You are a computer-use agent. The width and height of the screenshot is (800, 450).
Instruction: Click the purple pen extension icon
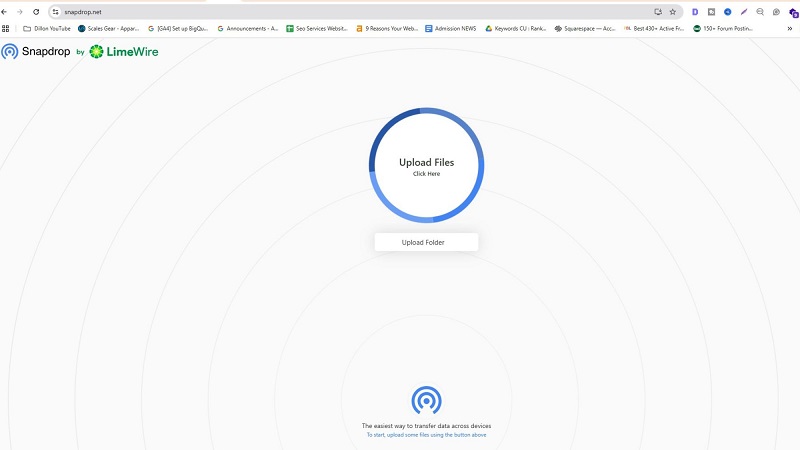point(743,11)
